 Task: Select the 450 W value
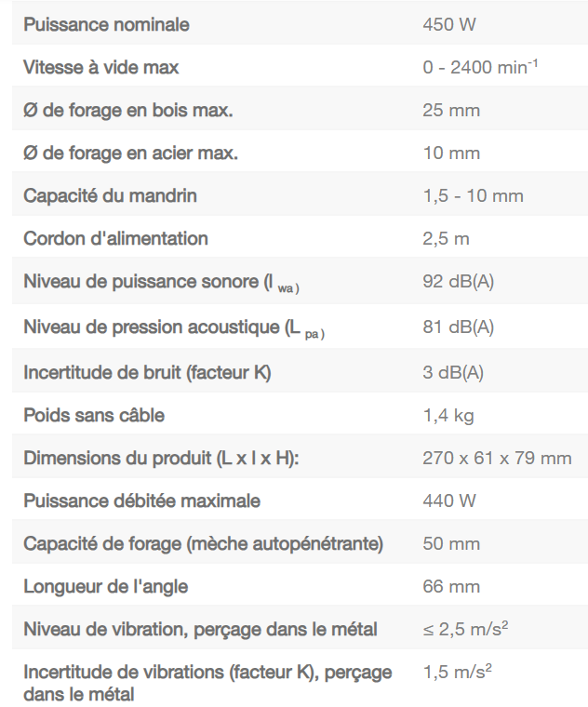449,25
